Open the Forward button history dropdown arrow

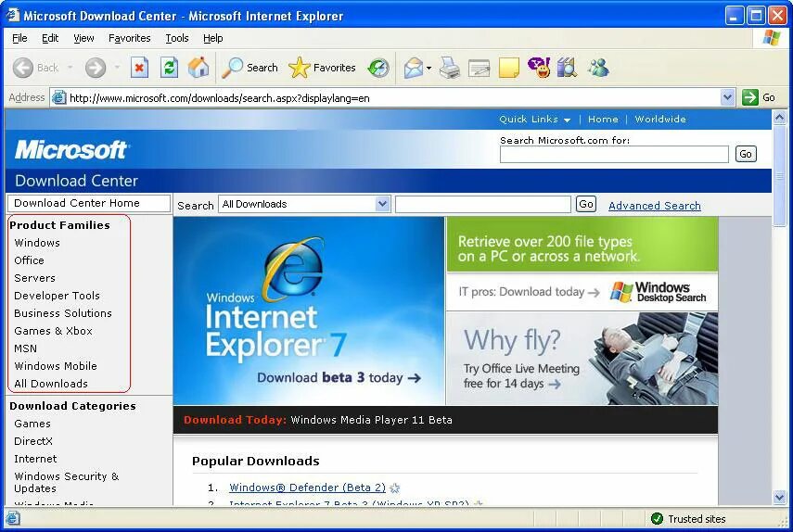click(x=117, y=67)
